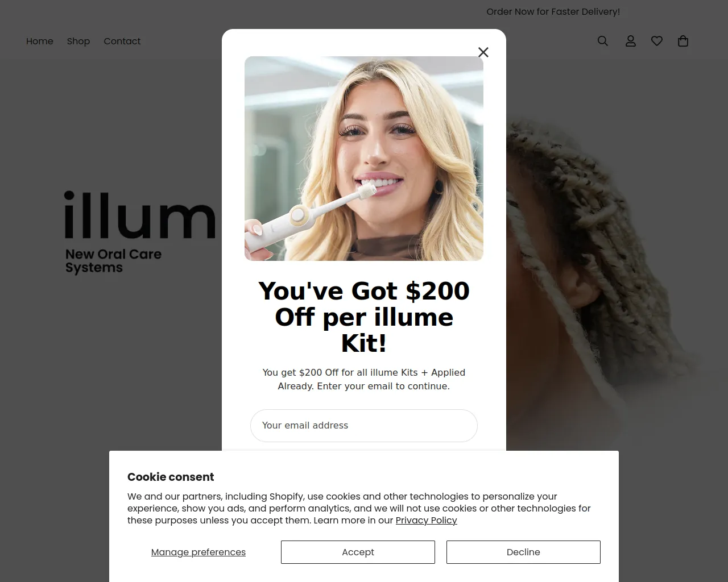Image resolution: width=728 pixels, height=582 pixels.
Task: Decline cookies in the consent banner
Action: [x=523, y=552]
